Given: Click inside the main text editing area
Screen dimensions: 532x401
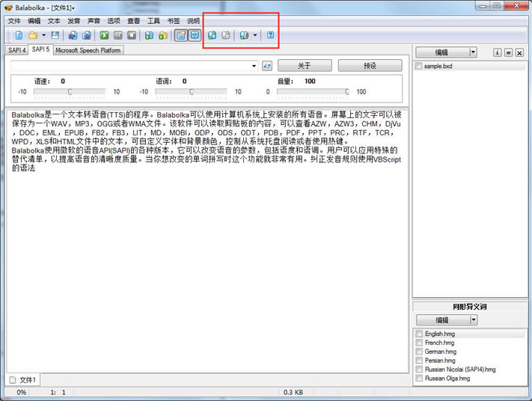Looking at the screenshot, I should pyautogui.click(x=206, y=262).
